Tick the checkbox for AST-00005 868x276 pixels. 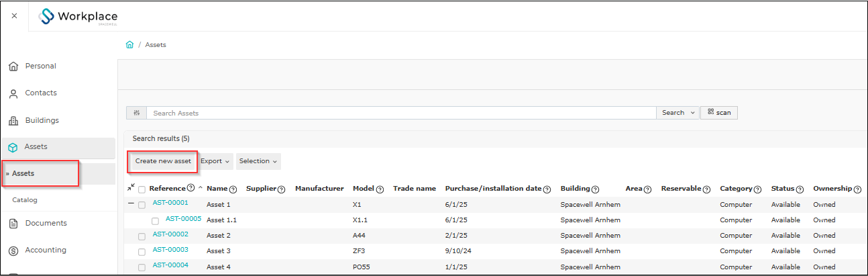155,221
